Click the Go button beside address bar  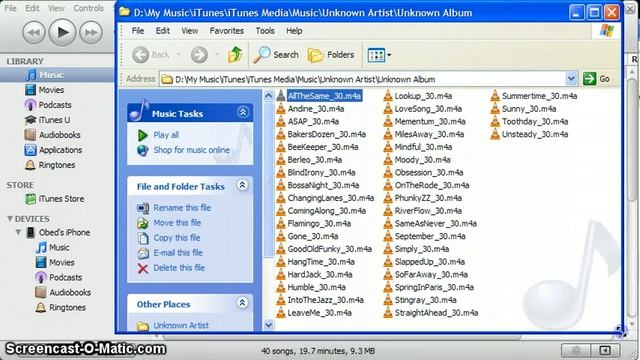coord(596,78)
